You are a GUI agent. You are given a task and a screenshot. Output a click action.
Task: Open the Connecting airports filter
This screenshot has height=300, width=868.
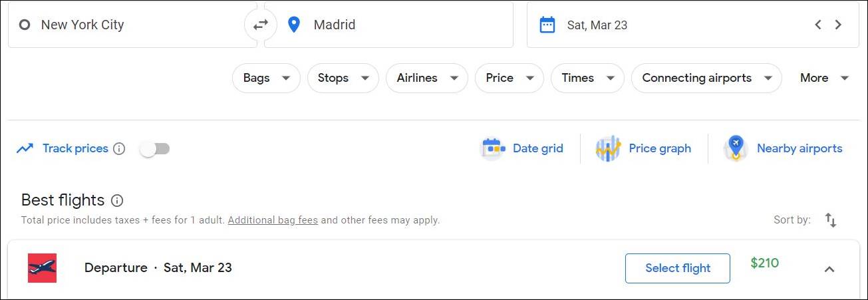(706, 78)
